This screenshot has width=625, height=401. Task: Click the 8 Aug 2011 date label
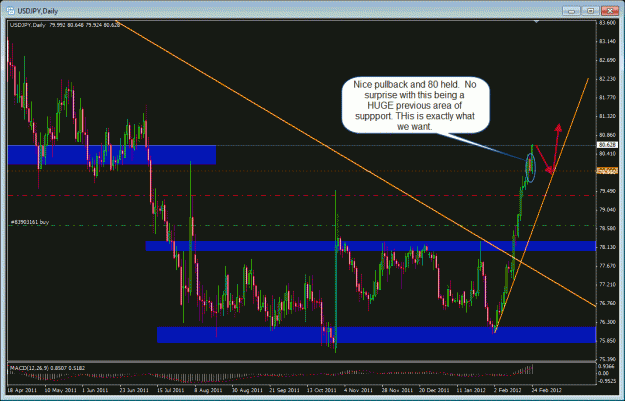(x=208, y=390)
